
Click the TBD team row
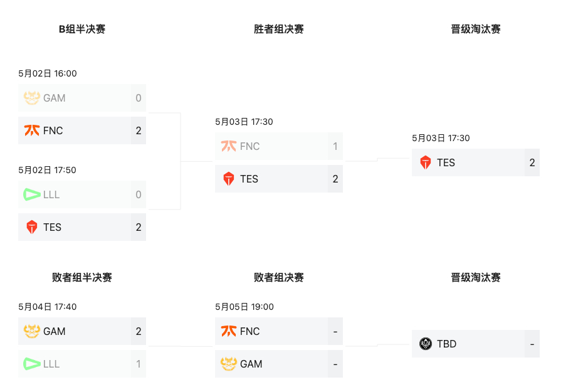(x=476, y=344)
